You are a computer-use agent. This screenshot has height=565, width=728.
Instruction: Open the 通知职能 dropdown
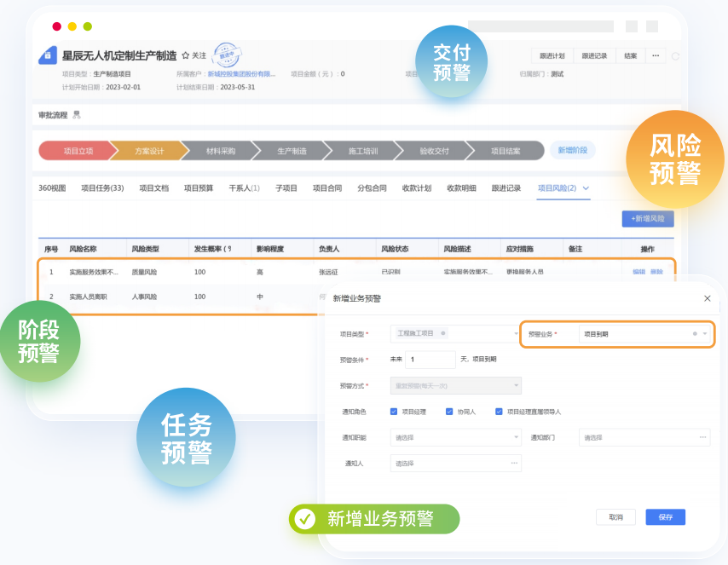[x=455, y=437]
